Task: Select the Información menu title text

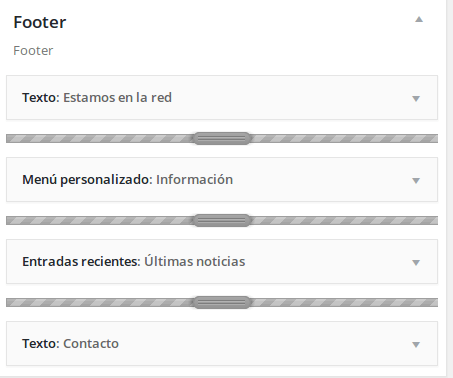Action: point(194,180)
